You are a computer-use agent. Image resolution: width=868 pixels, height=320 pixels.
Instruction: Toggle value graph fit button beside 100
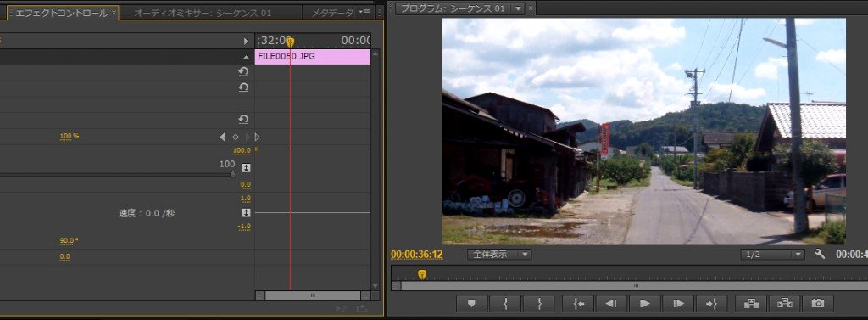coord(246,167)
